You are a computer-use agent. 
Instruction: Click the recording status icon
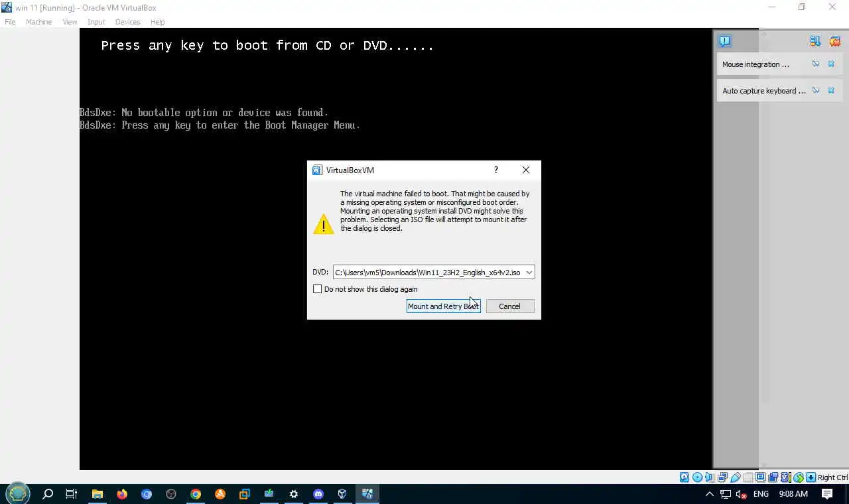pyautogui.click(x=773, y=477)
